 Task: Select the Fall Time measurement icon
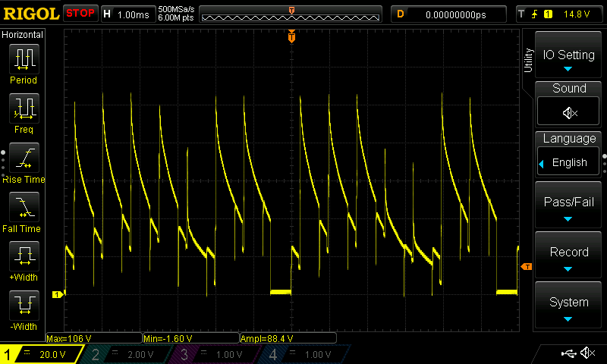(24, 207)
